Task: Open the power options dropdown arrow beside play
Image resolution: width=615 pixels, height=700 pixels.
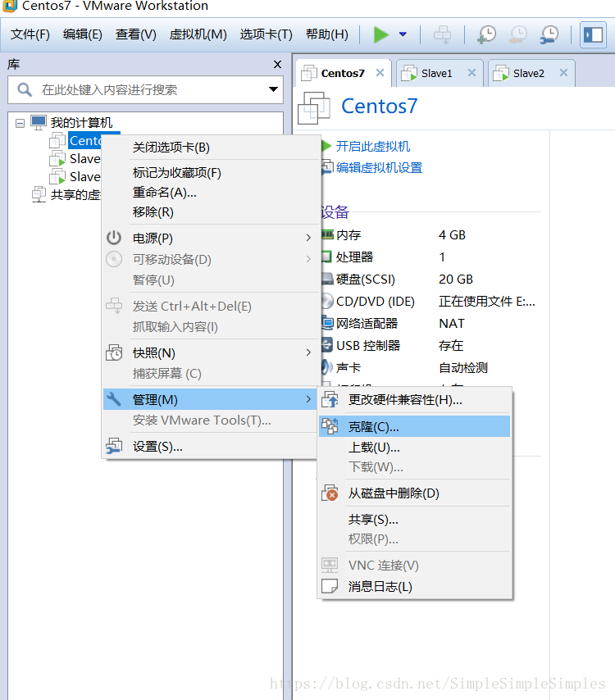Action: click(403, 34)
